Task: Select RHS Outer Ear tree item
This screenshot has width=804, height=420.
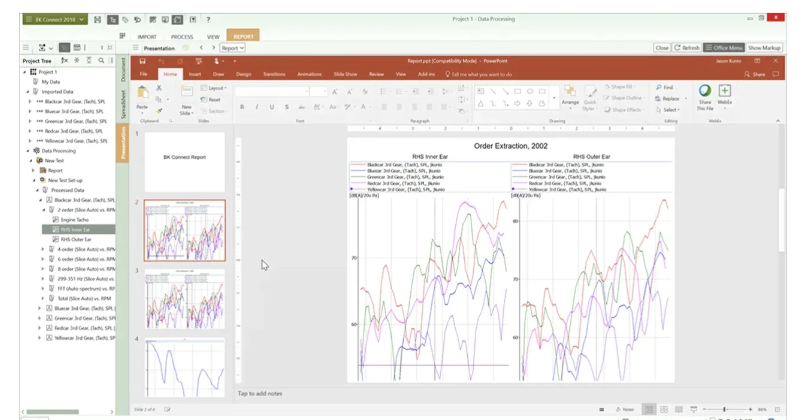Action: tap(76, 239)
